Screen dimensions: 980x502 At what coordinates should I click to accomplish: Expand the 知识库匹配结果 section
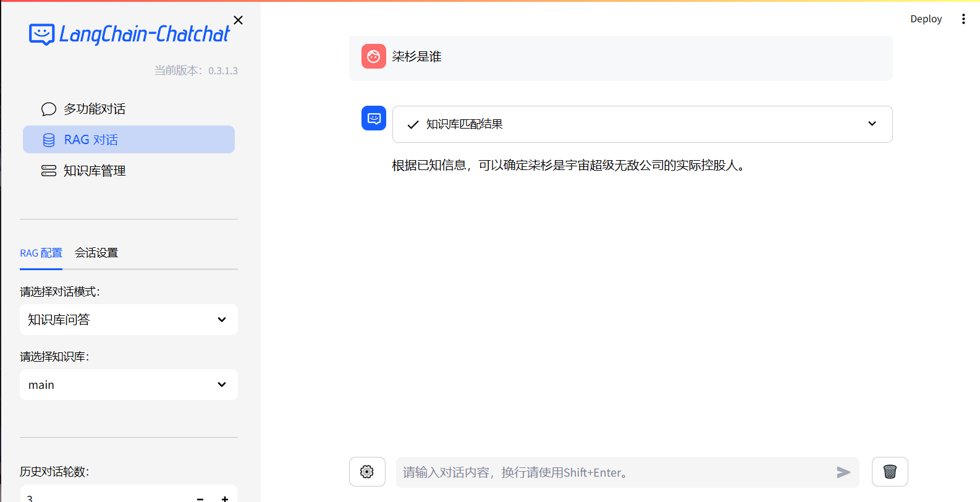642,124
